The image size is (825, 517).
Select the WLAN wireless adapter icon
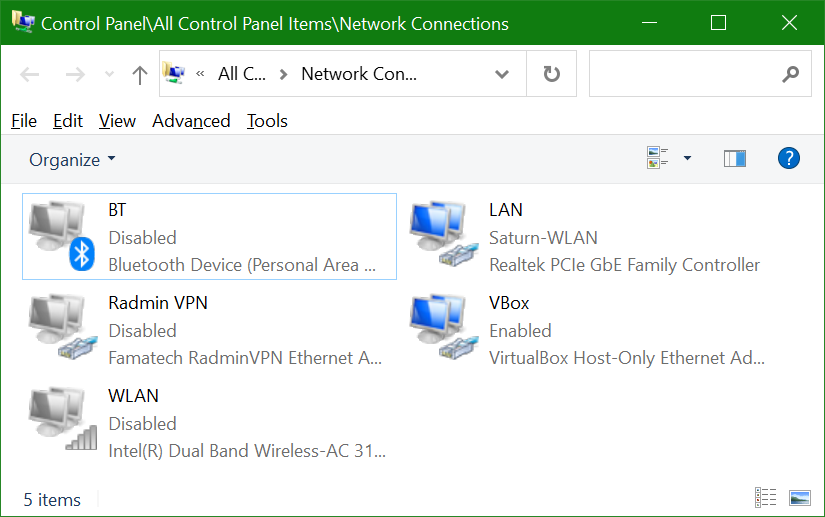(x=63, y=419)
